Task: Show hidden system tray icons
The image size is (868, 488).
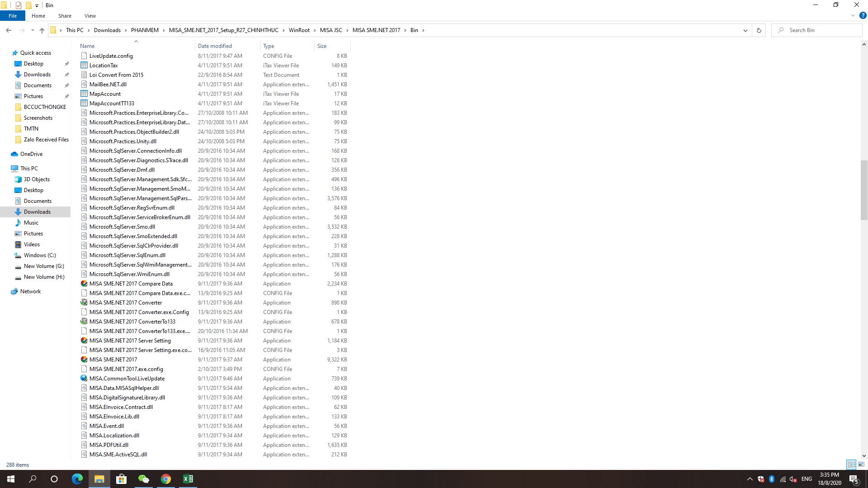Action: click(x=750, y=479)
